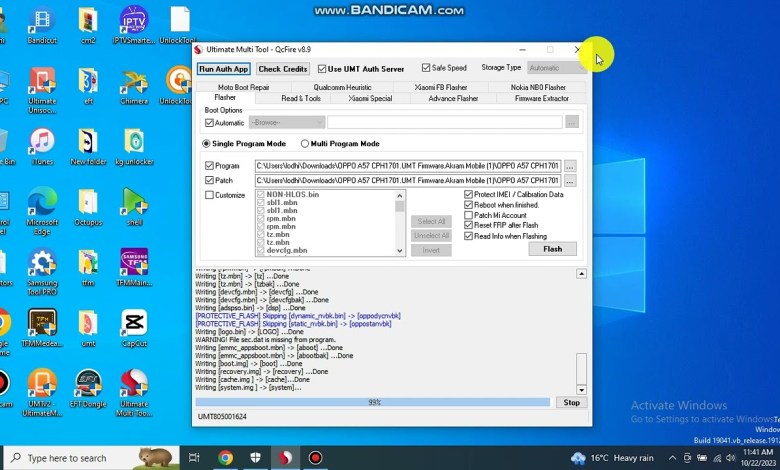
Task: Launch CapCut desktop icon
Action: pyautogui.click(x=134, y=328)
